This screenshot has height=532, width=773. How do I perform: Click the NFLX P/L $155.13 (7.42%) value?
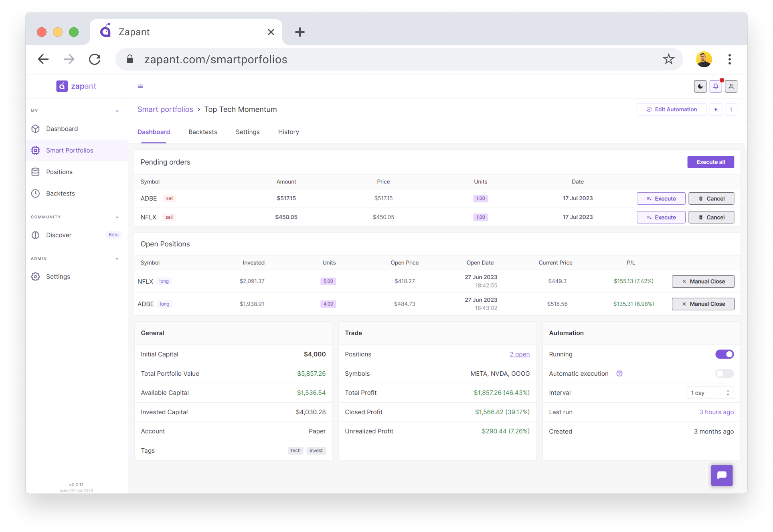(x=633, y=282)
